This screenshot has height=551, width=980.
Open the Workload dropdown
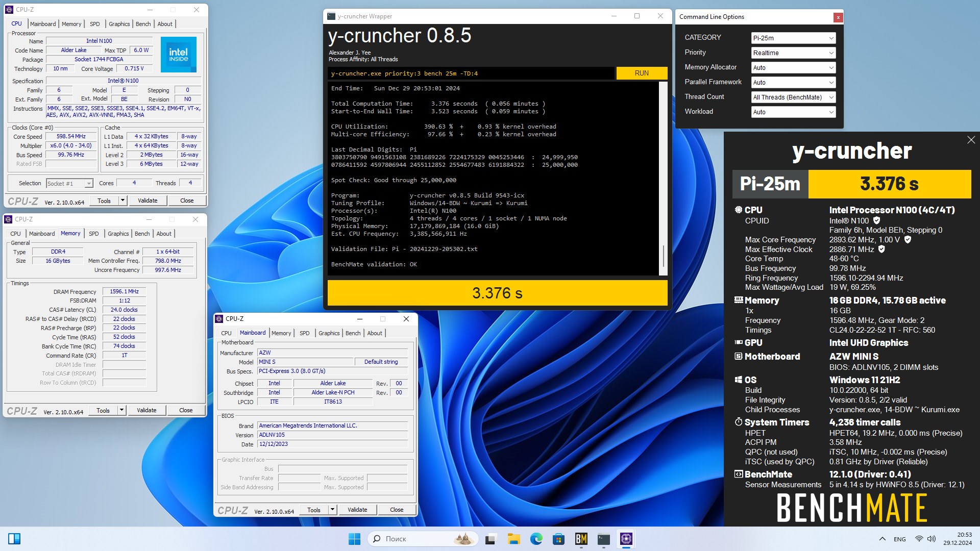click(793, 112)
